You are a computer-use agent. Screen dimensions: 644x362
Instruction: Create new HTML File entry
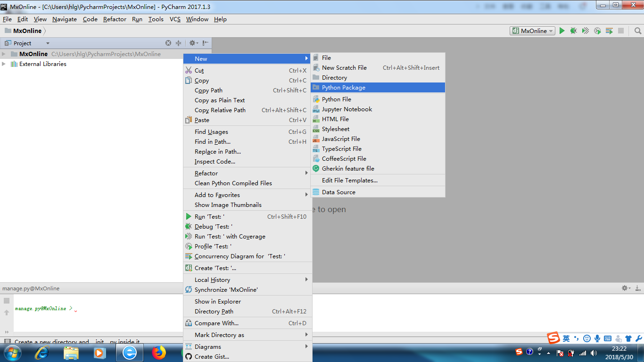[378, 119]
